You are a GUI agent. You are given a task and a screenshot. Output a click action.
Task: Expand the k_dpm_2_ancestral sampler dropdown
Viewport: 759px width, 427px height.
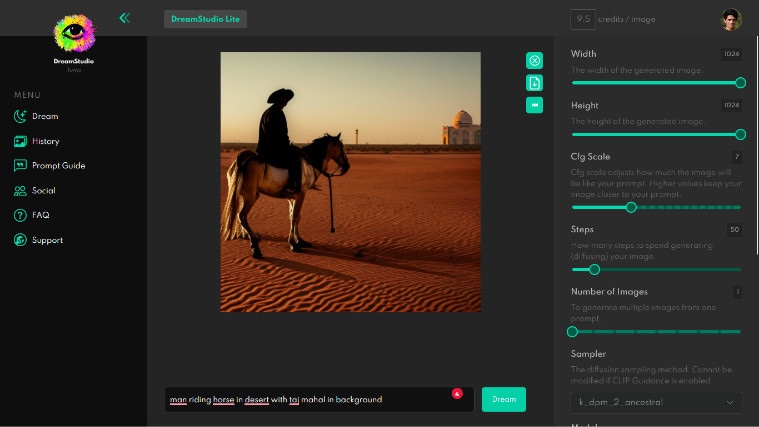(x=656, y=402)
